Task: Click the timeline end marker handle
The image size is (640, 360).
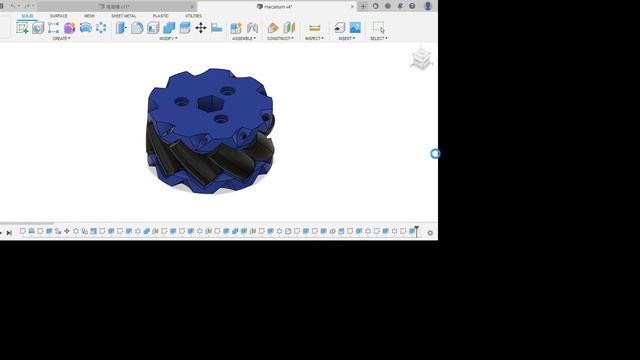Action: pos(416,231)
